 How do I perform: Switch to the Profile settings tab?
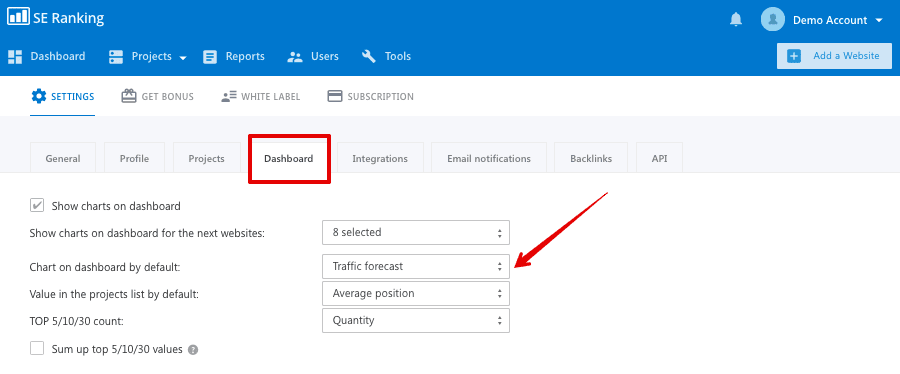pos(134,158)
